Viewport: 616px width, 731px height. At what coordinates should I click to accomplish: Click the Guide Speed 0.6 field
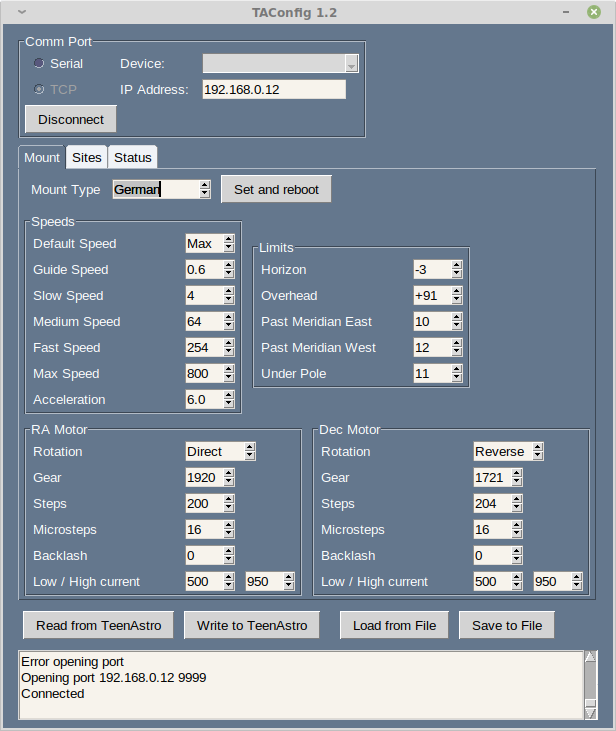[204, 269]
